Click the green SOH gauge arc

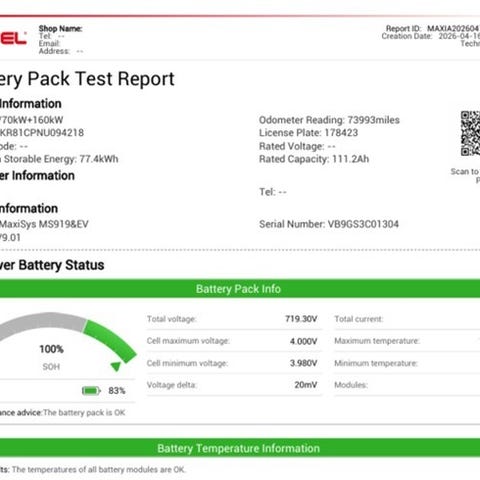[x=110, y=341]
